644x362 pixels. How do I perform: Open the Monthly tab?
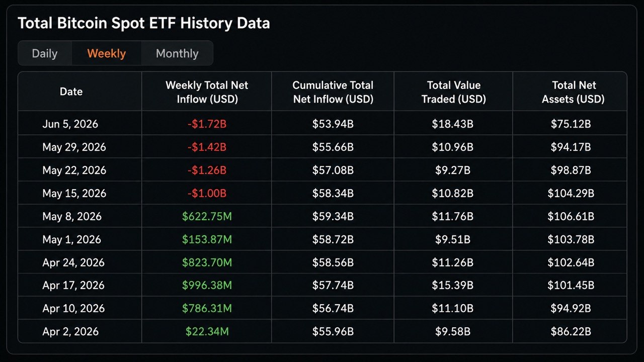pyautogui.click(x=177, y=53)
